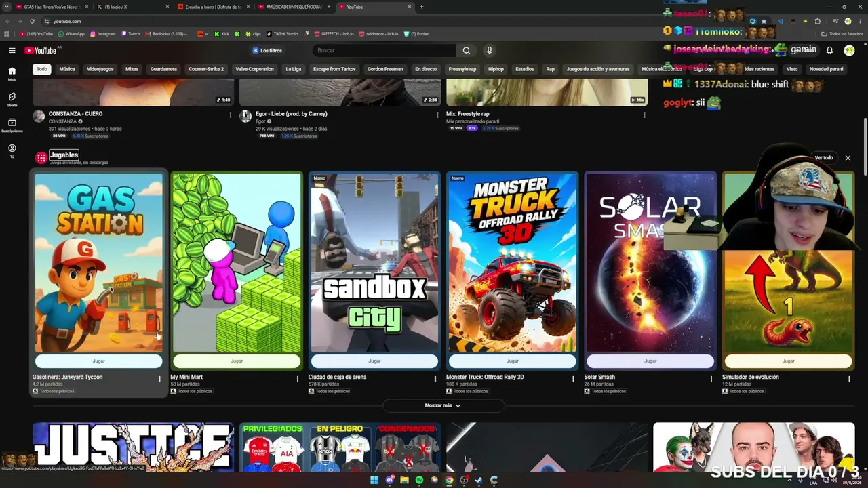This screenshot has height=488, width=868.
Task: Select the Videojuegos filter chip
Action: (x=100, y=69)
